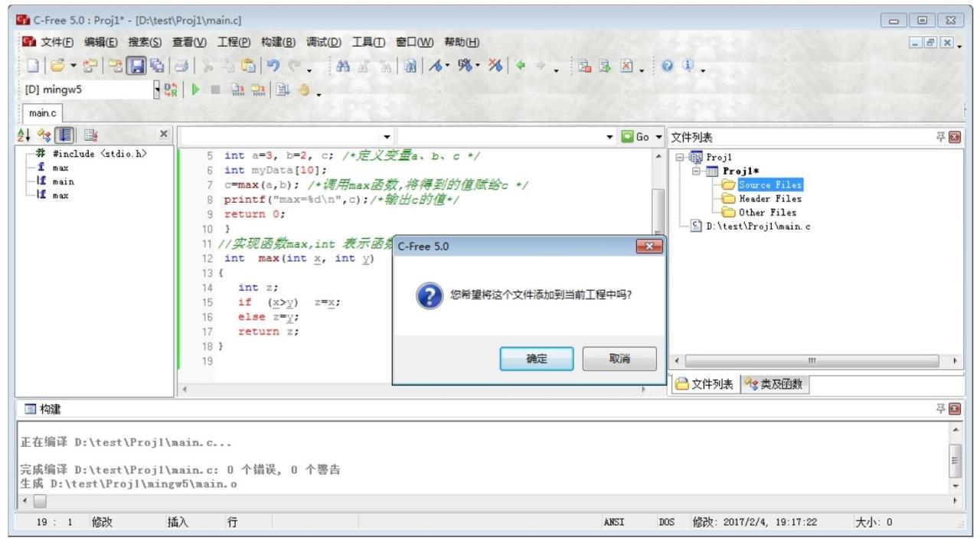Click the green Run triangle icon
The height and width of the screenshot is (541, 980).
click(196, 90)
